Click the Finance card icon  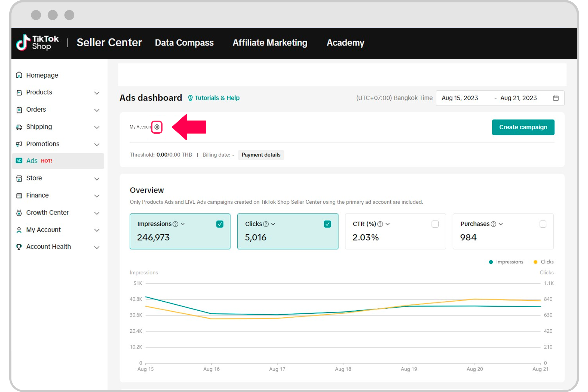(x=19, y=196)
